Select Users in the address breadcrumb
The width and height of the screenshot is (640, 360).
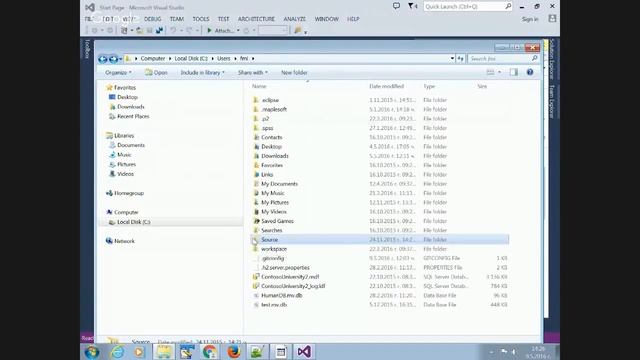point(224,58)
